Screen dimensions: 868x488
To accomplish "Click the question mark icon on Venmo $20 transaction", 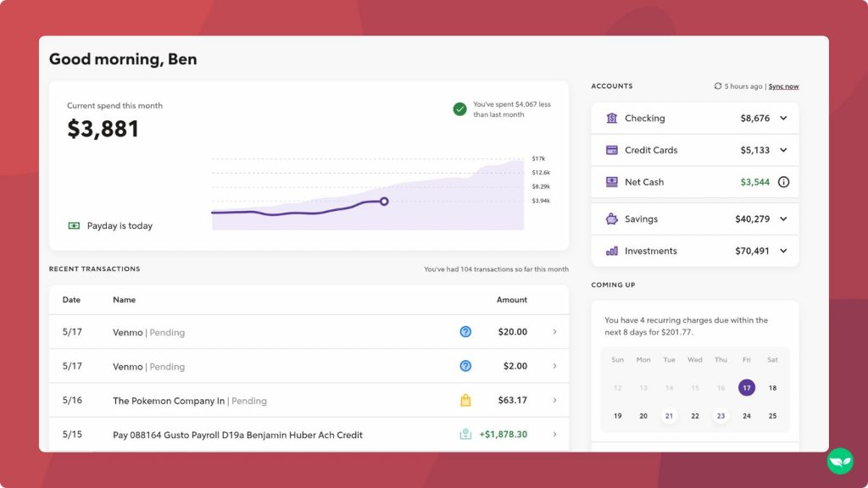I will point(465,332).
